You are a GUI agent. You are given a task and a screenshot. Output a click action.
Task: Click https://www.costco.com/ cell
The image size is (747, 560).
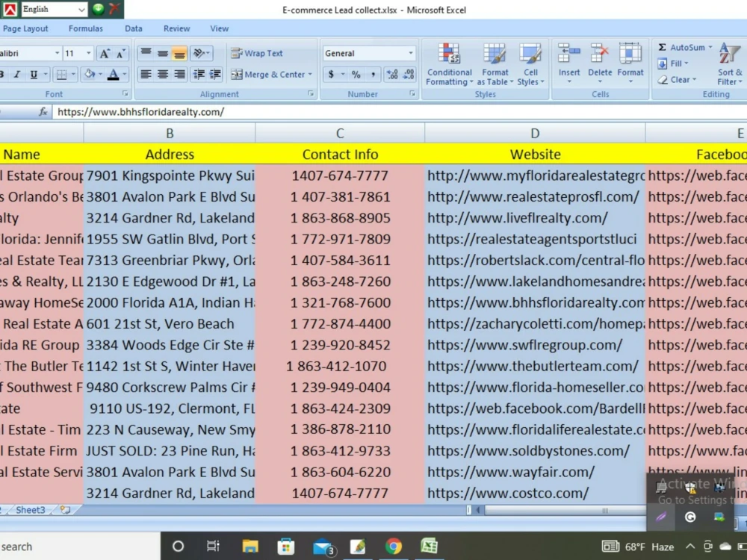(x=535, y=494)
